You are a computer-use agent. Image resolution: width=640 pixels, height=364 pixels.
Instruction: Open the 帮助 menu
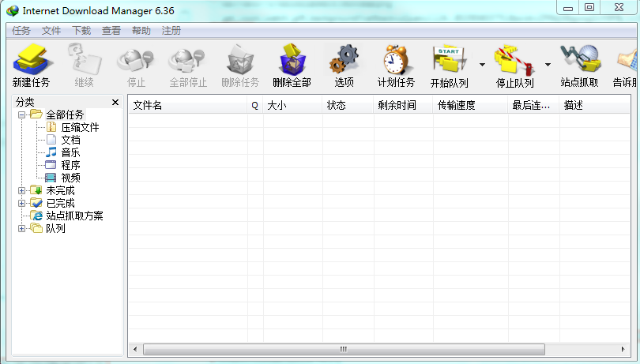pyautogui.click(x=141, y=31)
